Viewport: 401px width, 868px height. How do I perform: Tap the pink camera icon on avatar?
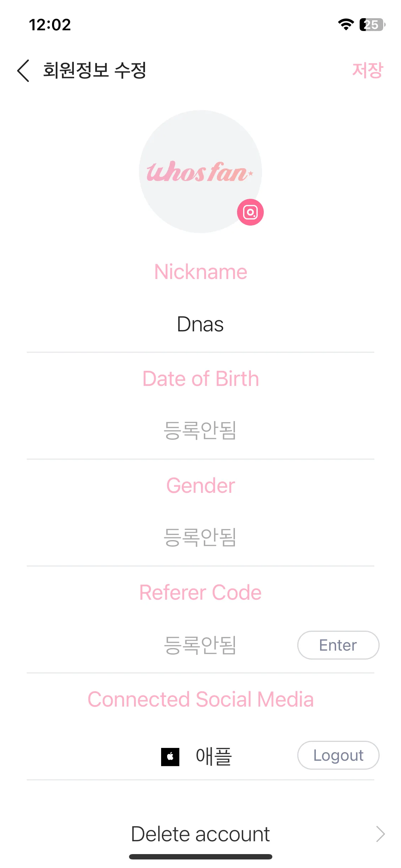pos(250,212)
